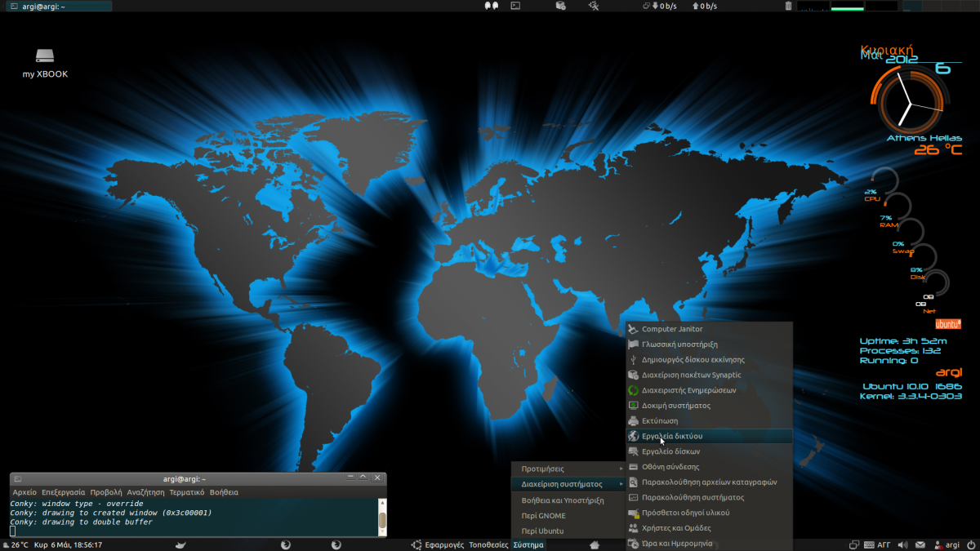Image resolution: width=980 pixels, height=551 pixels.
Task: Click the clock Κυρ 6 Μάι, 18:56:17
Action: coord(68,544)
